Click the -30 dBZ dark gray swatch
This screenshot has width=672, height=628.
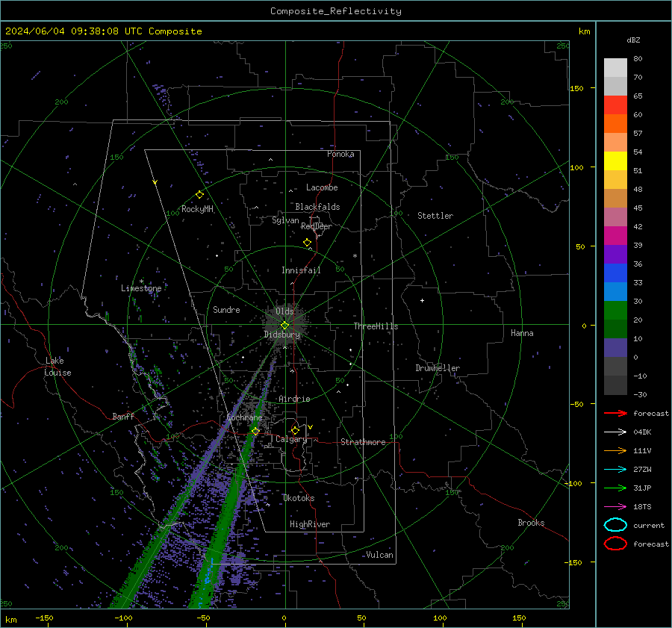[615, 385]
